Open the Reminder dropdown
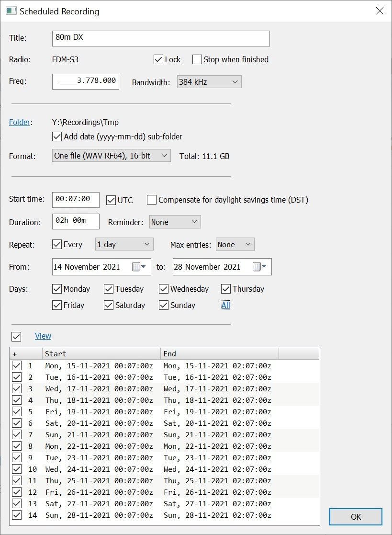Screen dimensions: 392x535 tap(175, 222)
